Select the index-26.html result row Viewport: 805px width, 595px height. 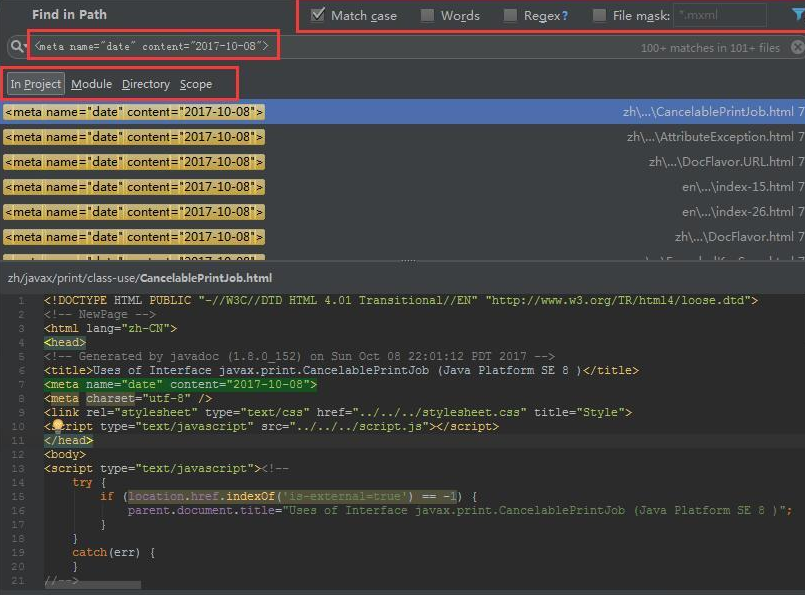[402, 212]
